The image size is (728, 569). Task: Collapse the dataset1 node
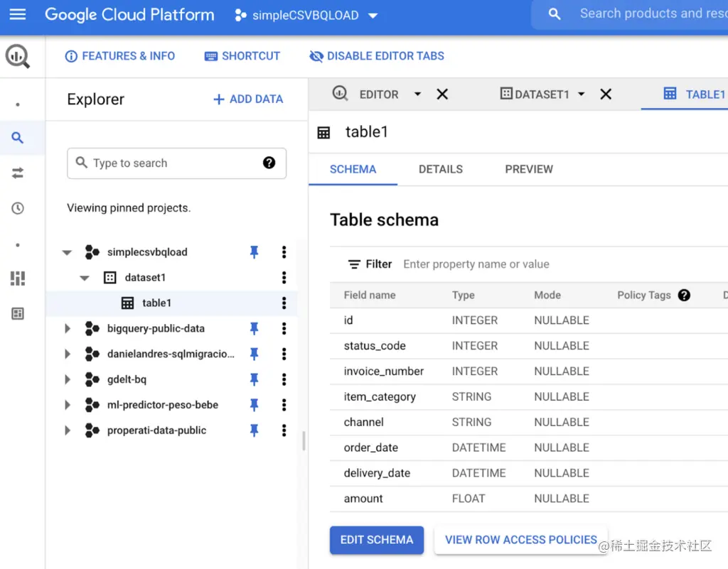coord(85,278)
